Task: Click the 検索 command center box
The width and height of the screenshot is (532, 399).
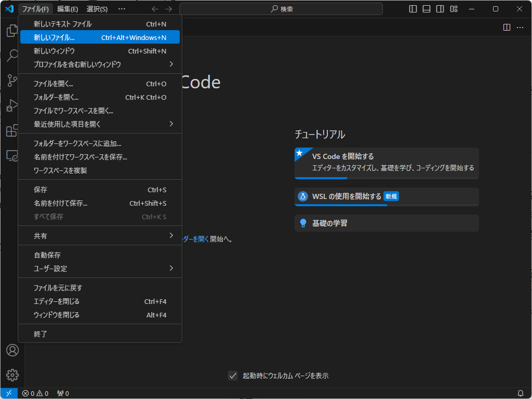Action: tap(281, 9)
